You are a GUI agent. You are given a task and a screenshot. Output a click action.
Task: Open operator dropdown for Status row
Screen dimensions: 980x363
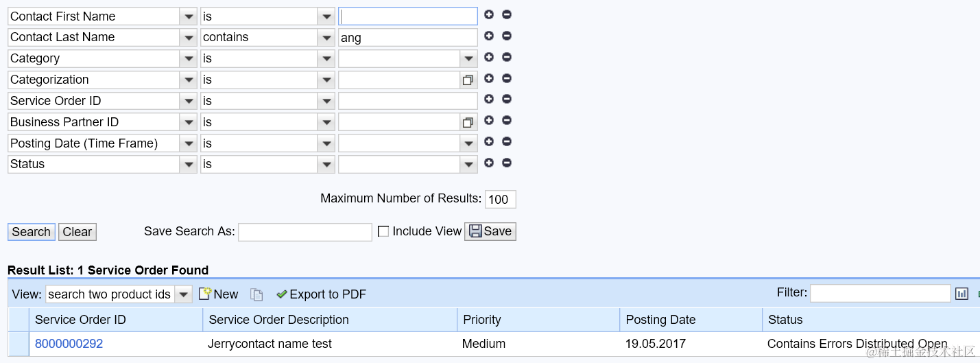click(x=326, y=165)
